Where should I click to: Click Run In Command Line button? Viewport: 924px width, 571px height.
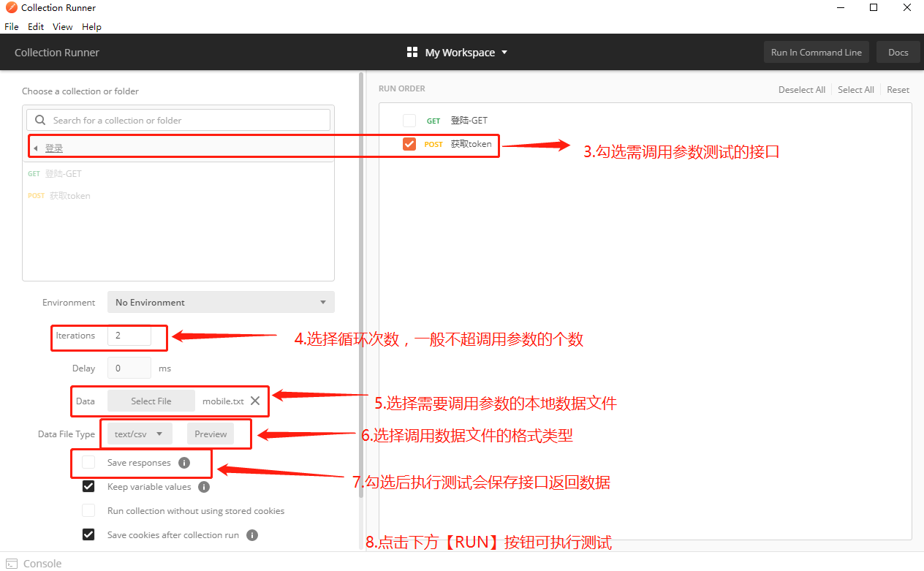(x=817, y=52)
